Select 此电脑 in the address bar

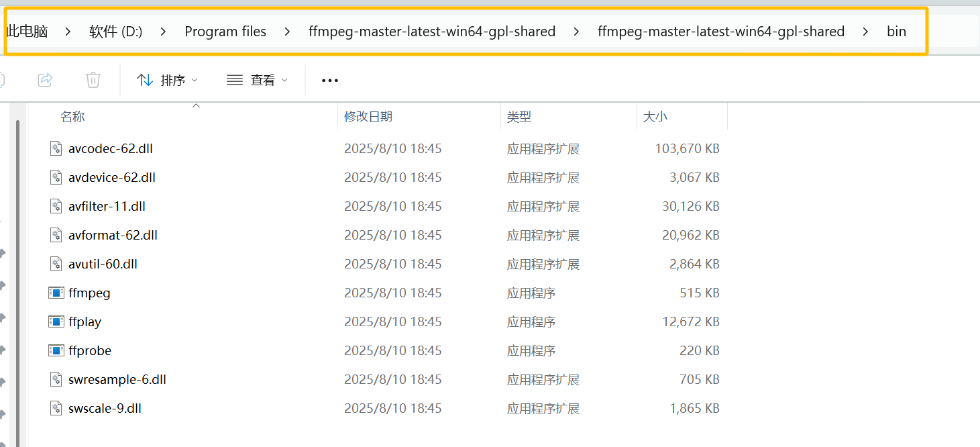(x=27, y=32)
